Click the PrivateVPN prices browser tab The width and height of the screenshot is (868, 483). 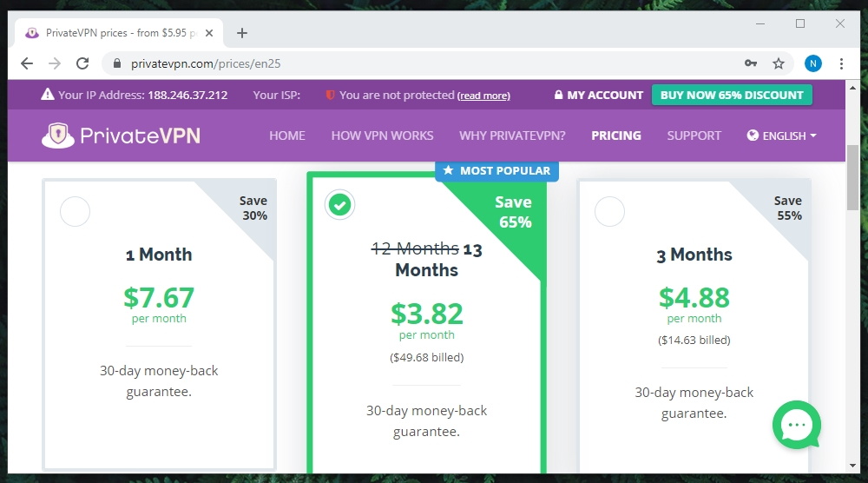click(x=119, y=33)
